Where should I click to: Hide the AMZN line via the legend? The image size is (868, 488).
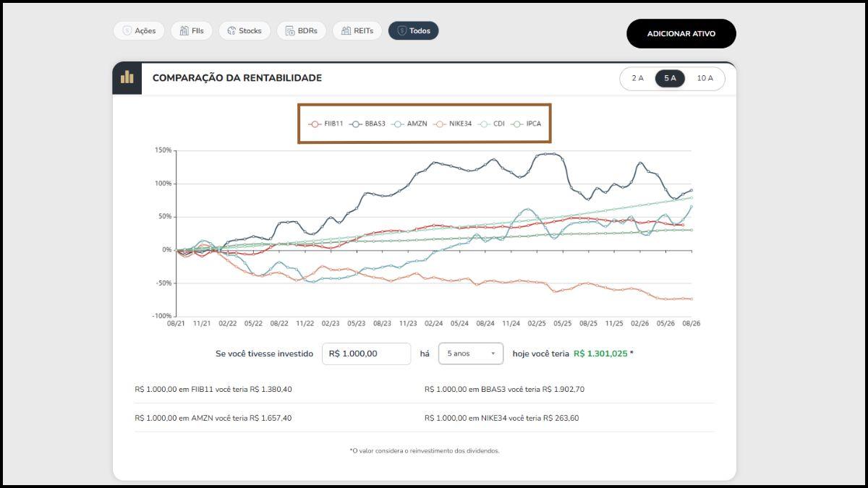(409, 124)
